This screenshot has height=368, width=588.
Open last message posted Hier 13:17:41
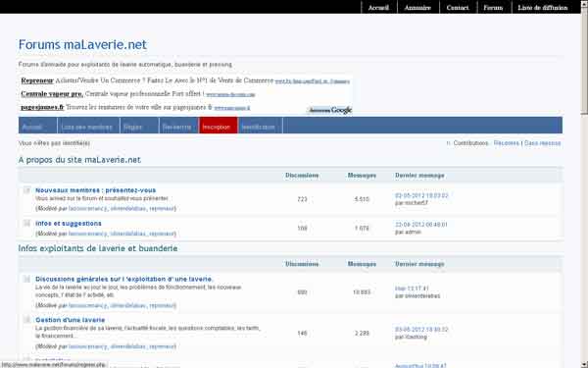(x=412, y=289)
